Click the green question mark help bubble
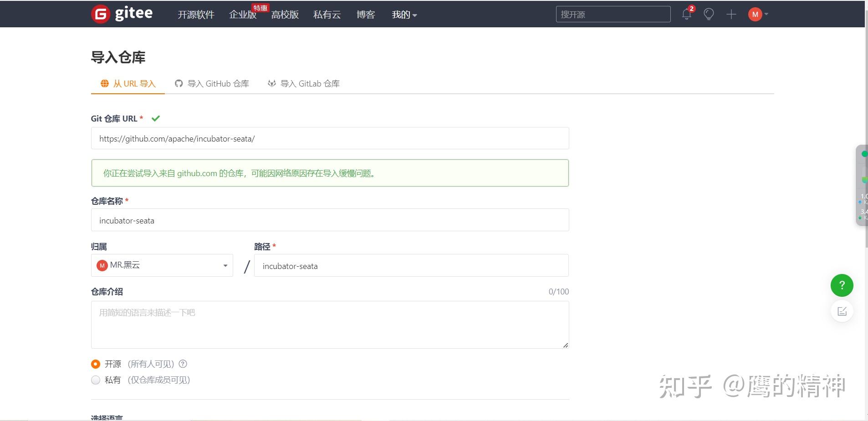This screenshot has width=868, height=421. [x=841, y=285]
